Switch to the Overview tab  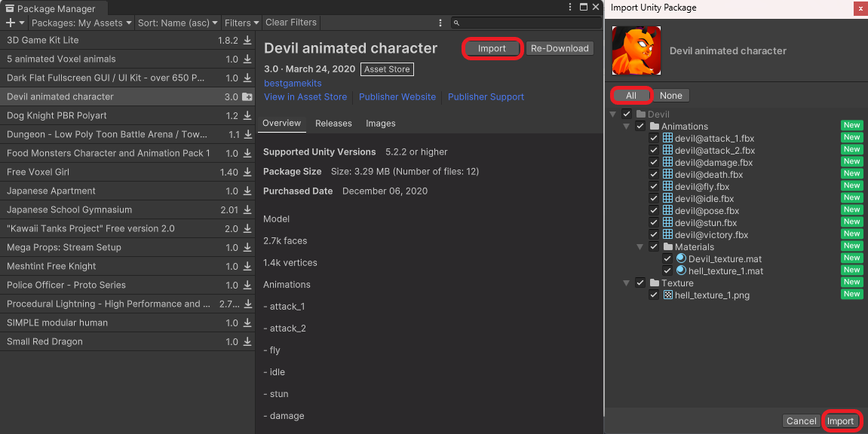coord(282,124)
